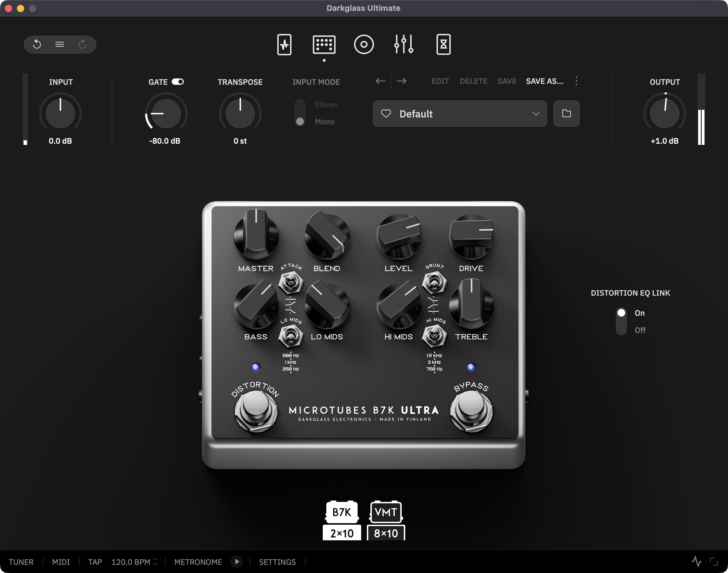Expand the Default preset dropdown
The width and height of the screenshot is (728, 573).
point(535,114)
